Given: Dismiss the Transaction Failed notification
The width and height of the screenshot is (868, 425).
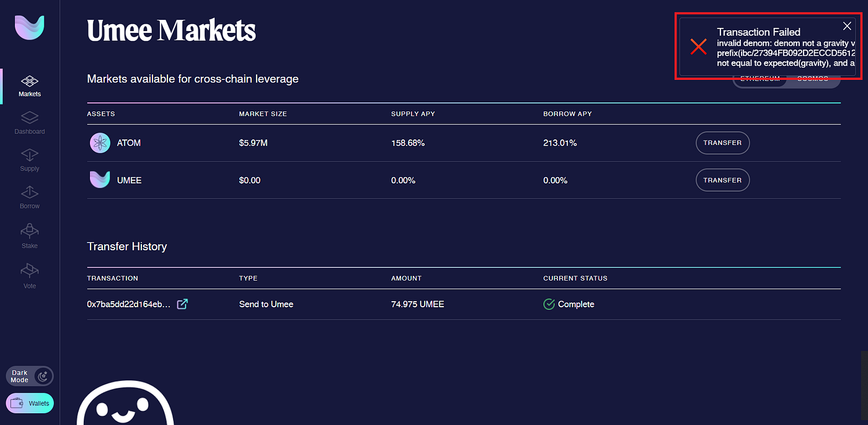Looking at the screenshot, I should click(847, 26).
